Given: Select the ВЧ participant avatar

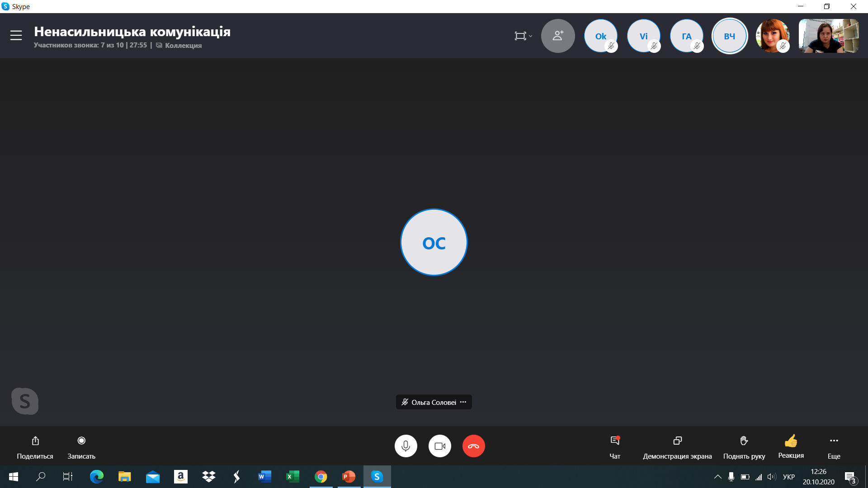Looking at the screenshot, I should [729, 36].
